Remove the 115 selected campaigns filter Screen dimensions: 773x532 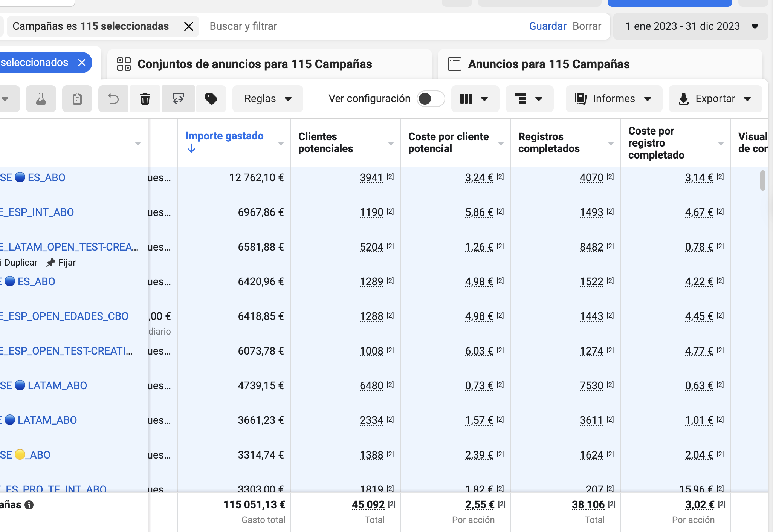[188, 26]
